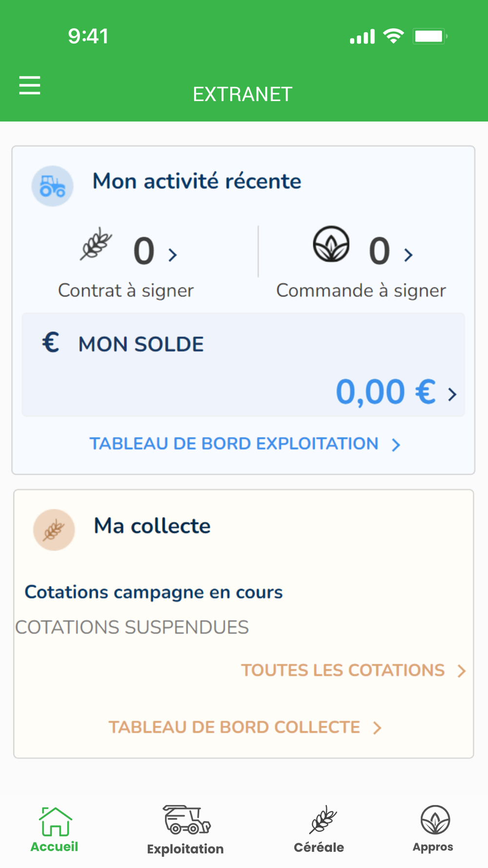Tap the battery status icon
The height and width of the screenshot is (868, 488).
point(429,36)
